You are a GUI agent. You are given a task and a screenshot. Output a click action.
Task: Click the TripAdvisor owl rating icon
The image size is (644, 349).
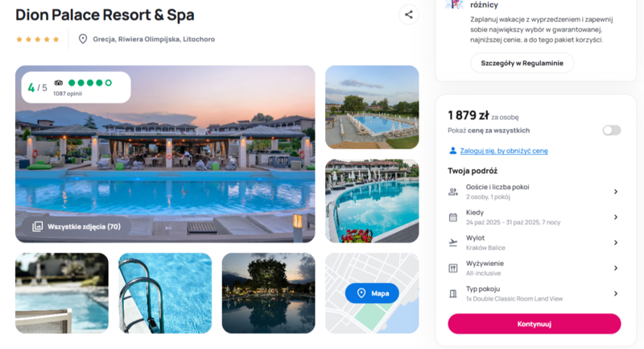[59, 83]
